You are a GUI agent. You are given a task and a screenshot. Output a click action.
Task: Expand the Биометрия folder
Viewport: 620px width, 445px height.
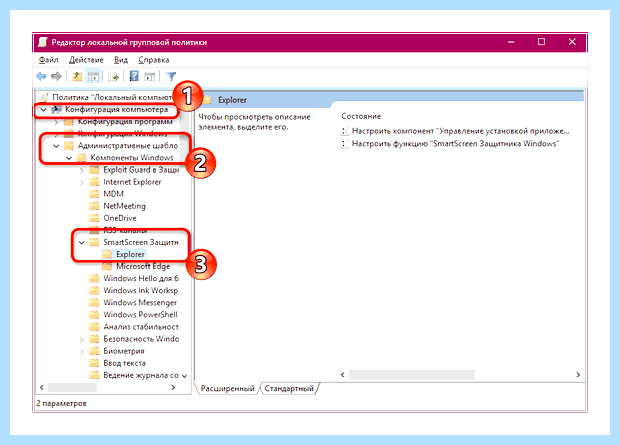81,351
